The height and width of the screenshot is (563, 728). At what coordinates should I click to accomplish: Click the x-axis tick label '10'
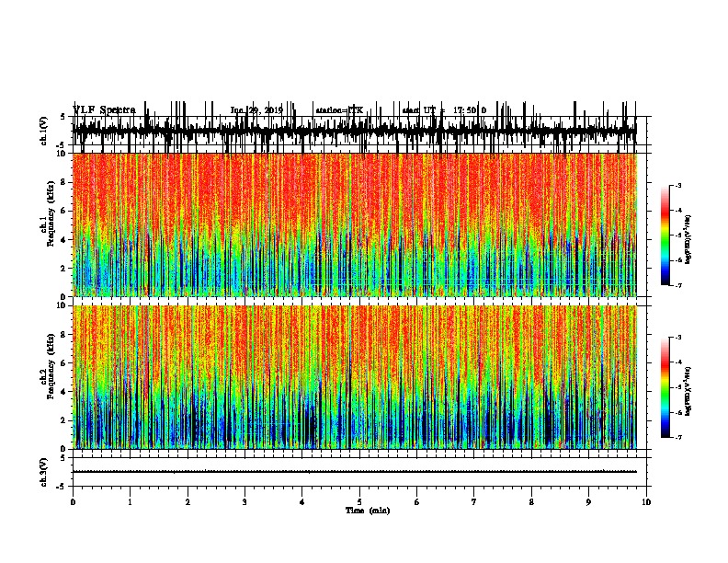point(646,502)
